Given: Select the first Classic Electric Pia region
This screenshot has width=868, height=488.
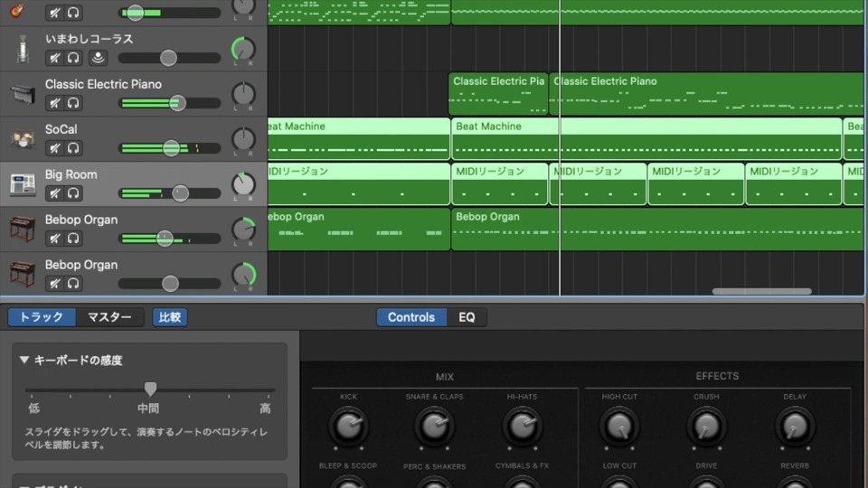Looking at the screenshot, I should (498, 93).
